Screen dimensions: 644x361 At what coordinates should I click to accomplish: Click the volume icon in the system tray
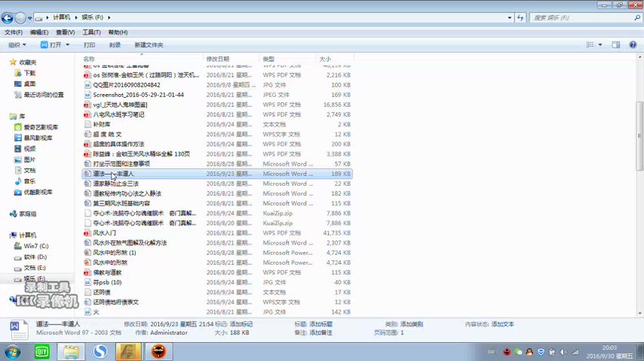(x=564, y=352)
